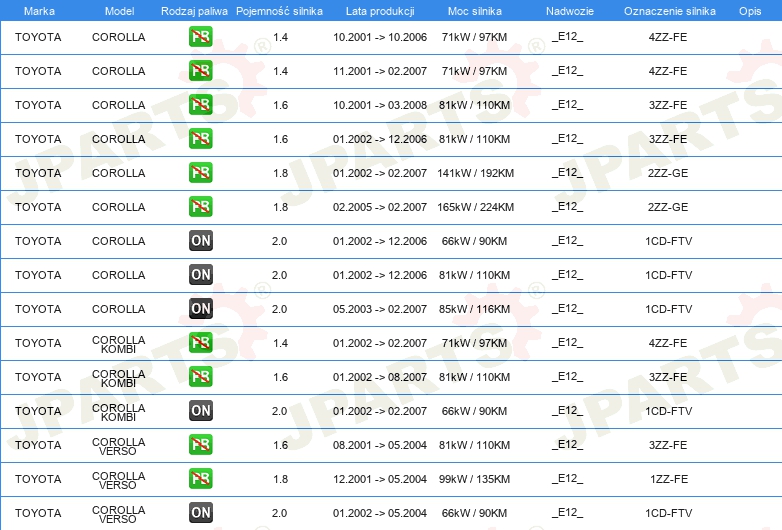The width and height of the screenshot is (782, 530).
Task: Click the Nadwozie column header
Action: (570, 11)
